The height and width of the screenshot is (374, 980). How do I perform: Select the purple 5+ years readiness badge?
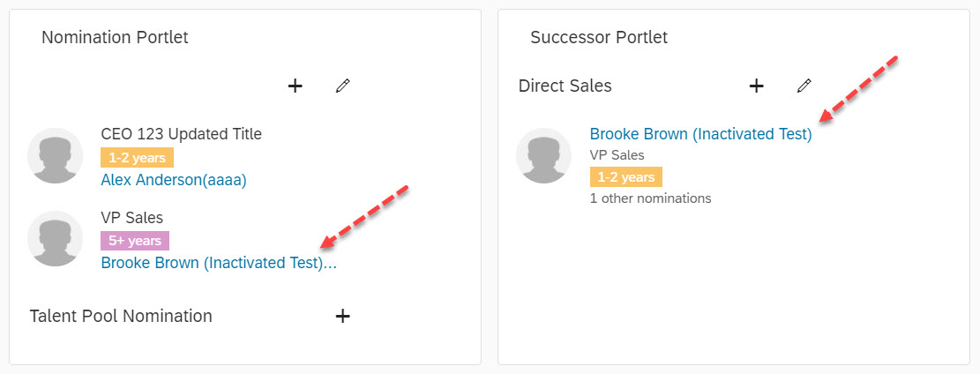135,241
